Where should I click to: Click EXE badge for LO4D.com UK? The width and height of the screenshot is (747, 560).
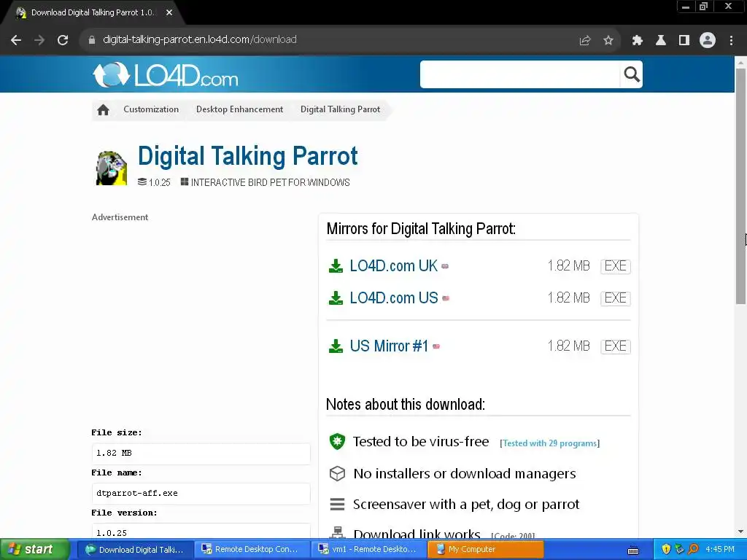coord(616,266)
